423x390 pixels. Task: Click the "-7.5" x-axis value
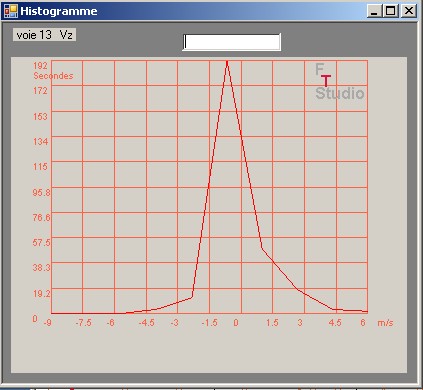(83, 323)
